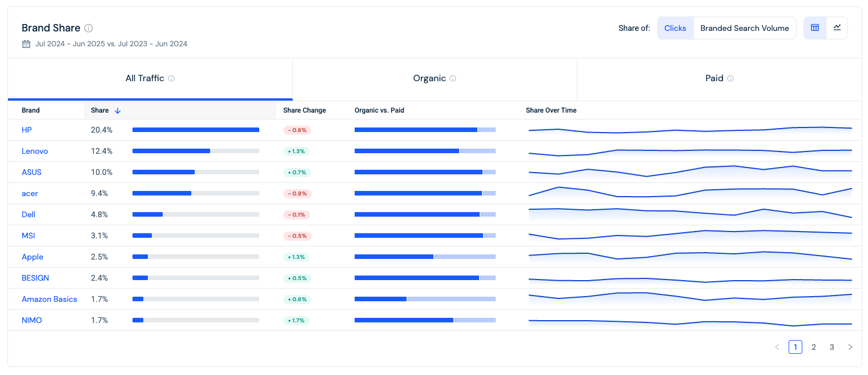The image size is (868, 375).
Task: Click the date range text Jul 2024 - Jun 2025
Action: [x=71, y=44]
